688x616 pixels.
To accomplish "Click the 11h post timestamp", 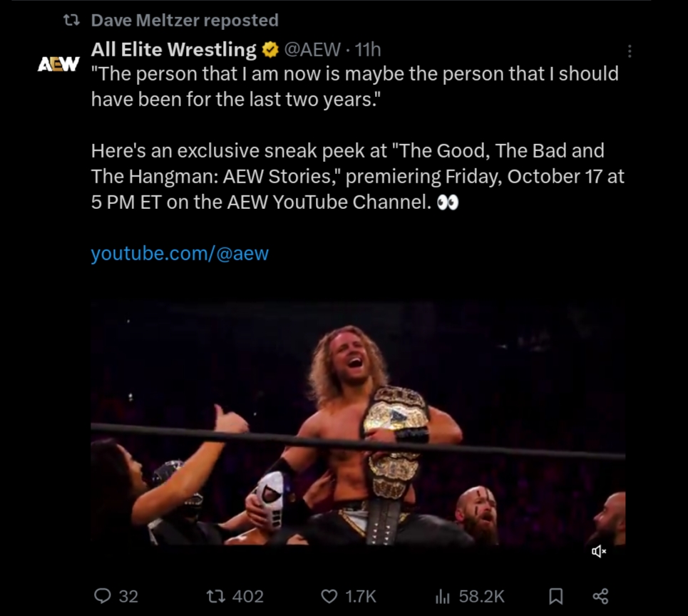I will 368,50.
